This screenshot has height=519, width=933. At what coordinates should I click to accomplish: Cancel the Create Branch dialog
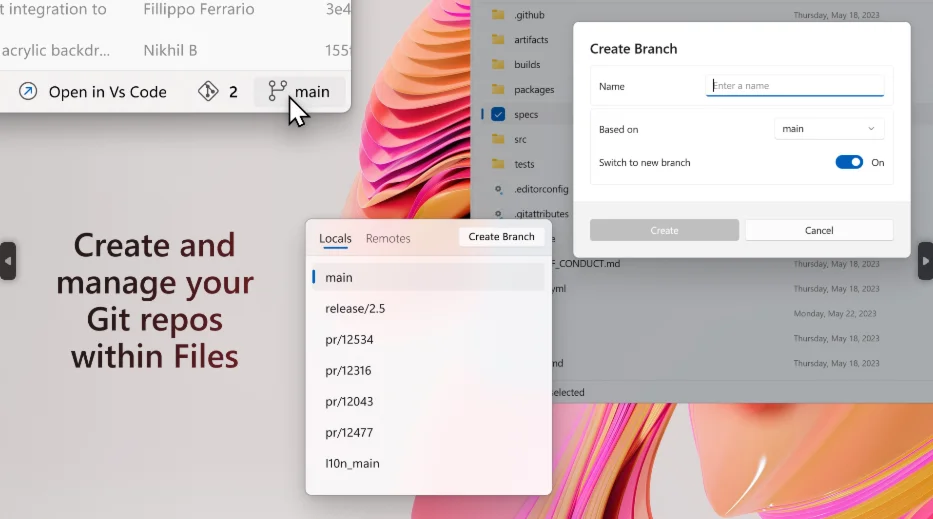pyautogui.click(x=819, y=230)
